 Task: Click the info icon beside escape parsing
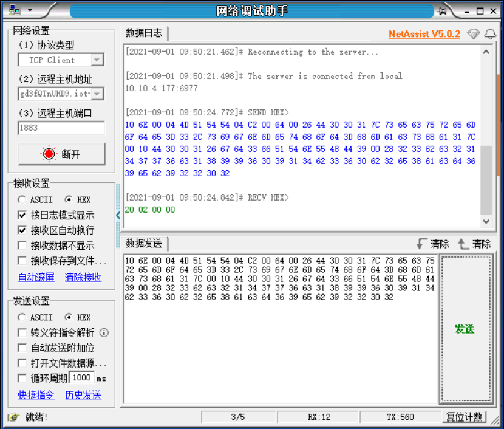[x=104, y=332]
